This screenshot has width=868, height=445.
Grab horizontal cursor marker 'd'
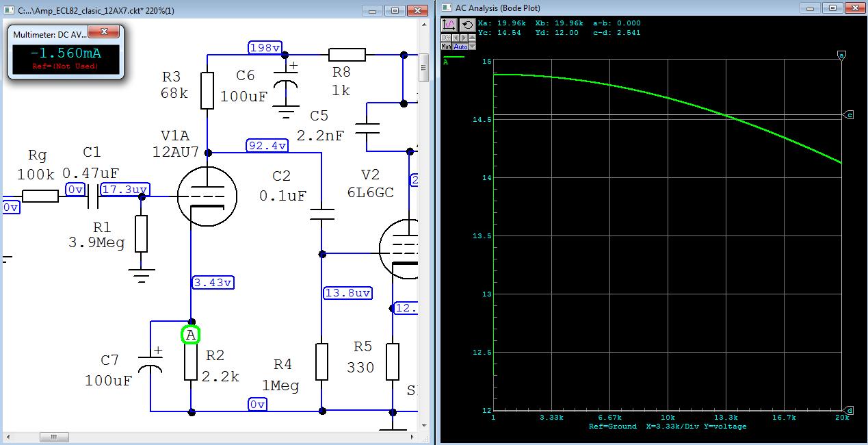[x=849, y=411]
